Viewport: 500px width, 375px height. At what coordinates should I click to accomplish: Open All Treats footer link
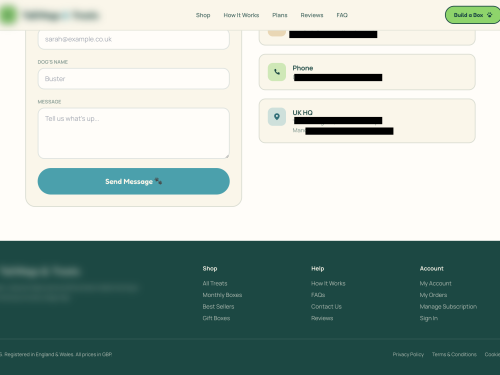(x=215, y=283)
